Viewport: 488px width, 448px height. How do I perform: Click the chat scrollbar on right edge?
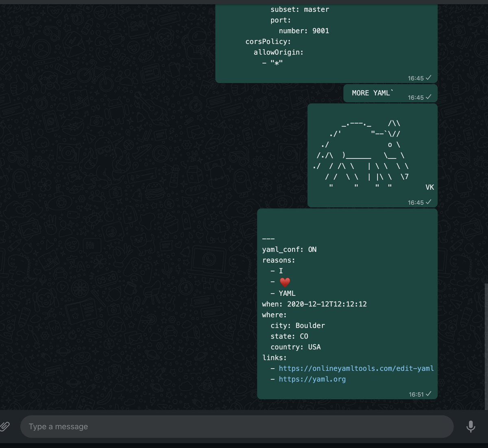pos(486,346)
